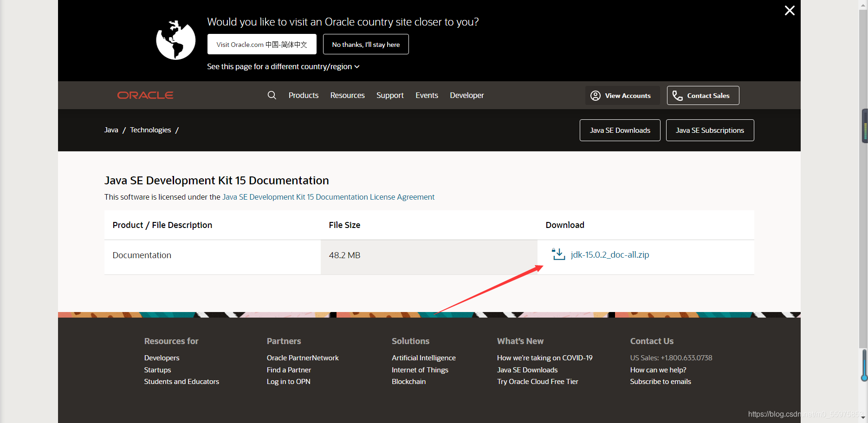868x423 pixels.
Task: Click the Download column header
Action: point(565,225)
